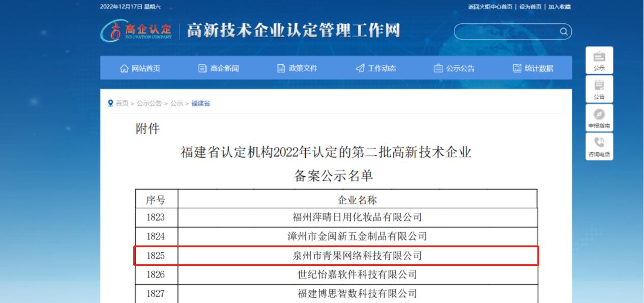Open the 政策文件 navigation item

(x=297, y=68)
